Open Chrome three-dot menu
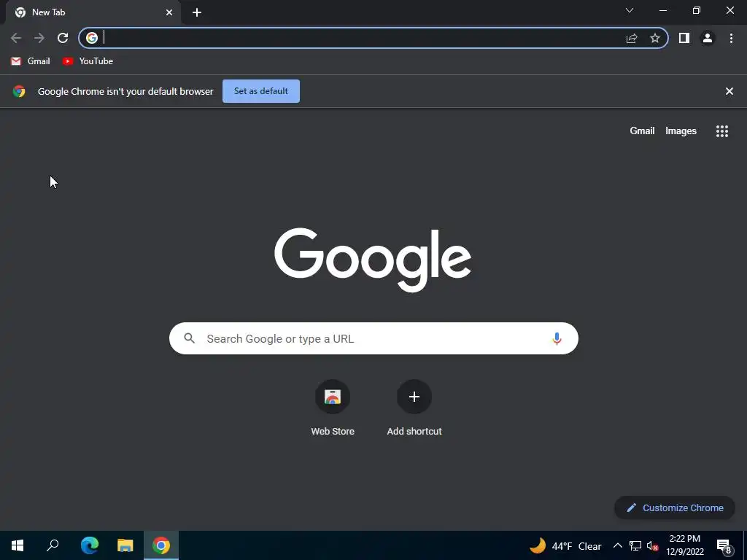The image size is (747, 560). [x=731, y=38]
